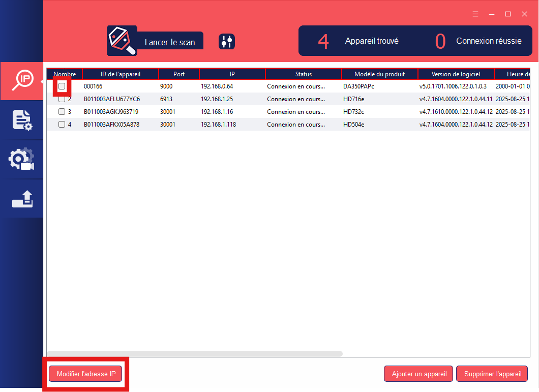
Task: Close the application window
Action: (524, 14)
